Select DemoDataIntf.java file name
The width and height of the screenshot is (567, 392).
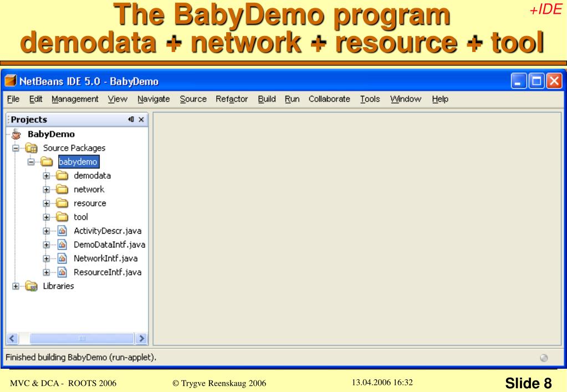pos(109,245)
